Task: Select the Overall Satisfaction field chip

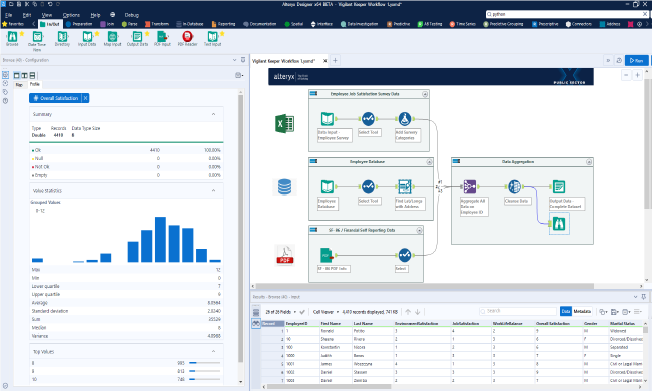Action: 55,98
